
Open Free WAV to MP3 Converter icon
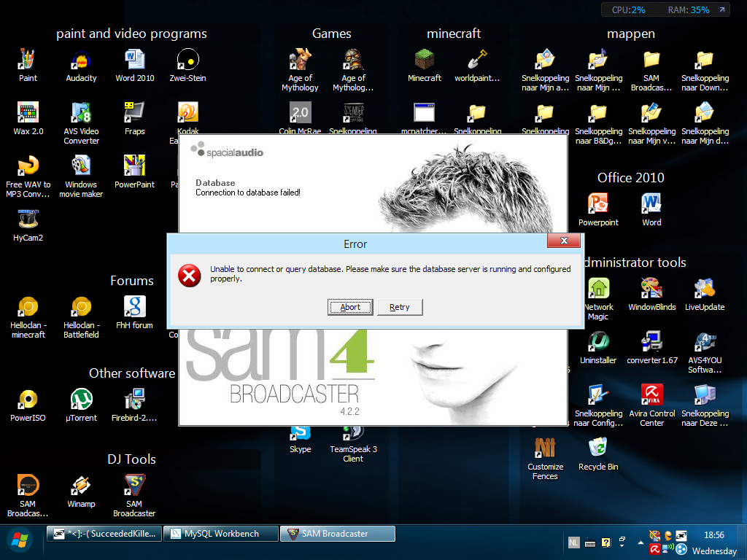pyautogui.click(x=28, y=176)
